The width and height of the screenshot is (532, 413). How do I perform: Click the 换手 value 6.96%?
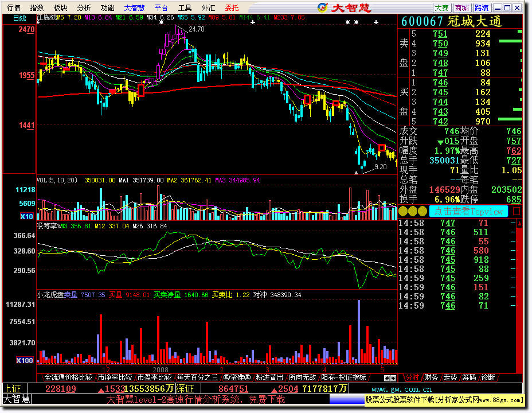447,199
